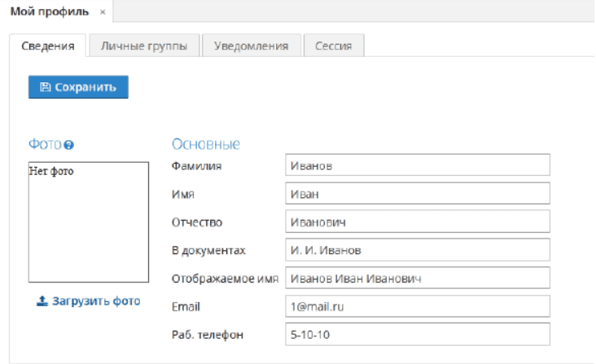Screen dimensions: 596x364
Task: Open the Уведомления tab
Action: pos(252,46)
